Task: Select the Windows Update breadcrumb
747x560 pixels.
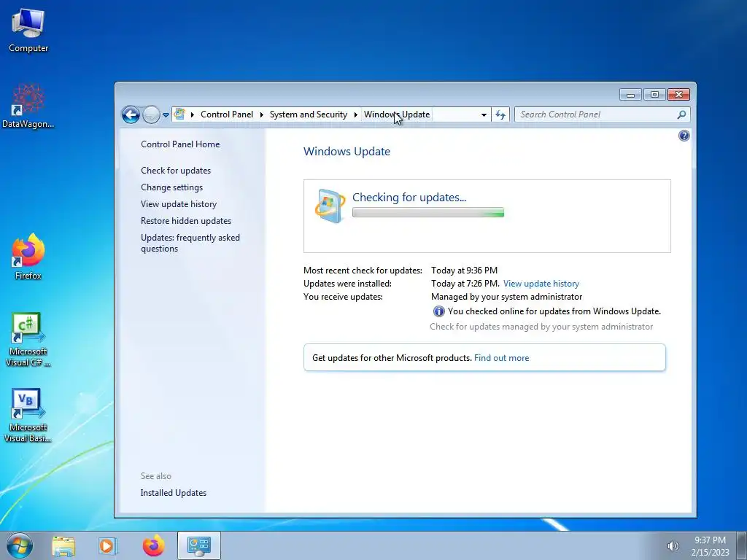Action: [397, 114]
